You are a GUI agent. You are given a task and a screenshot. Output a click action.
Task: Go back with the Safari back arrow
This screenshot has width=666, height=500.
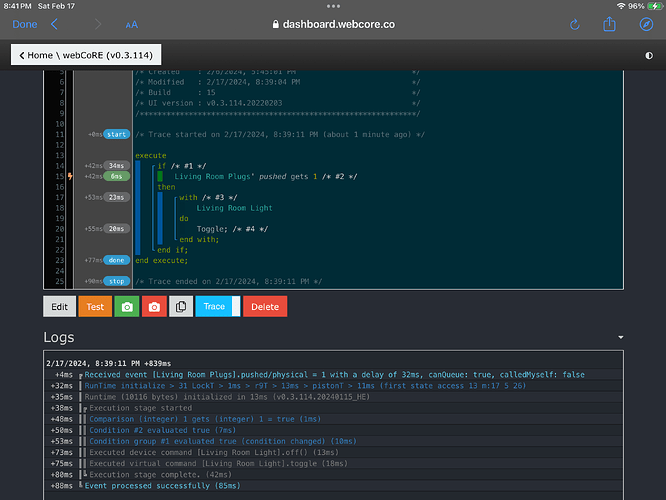[x=54, y=24]
